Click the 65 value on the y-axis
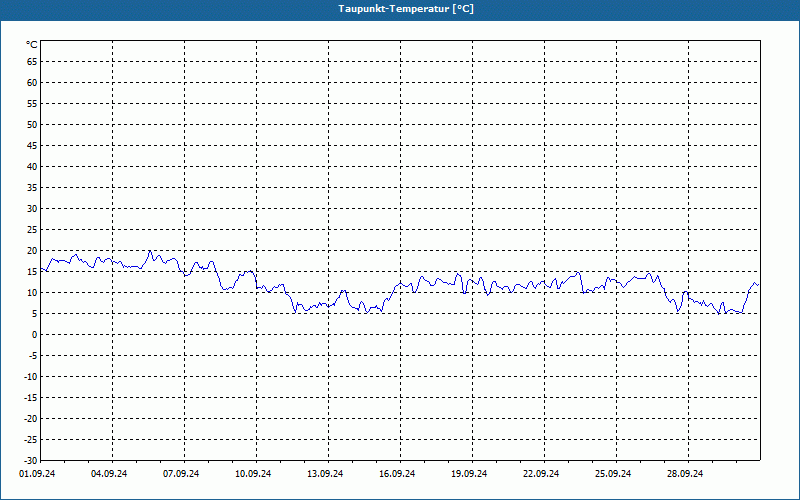 pyautogui.click(x=32, y=62)
